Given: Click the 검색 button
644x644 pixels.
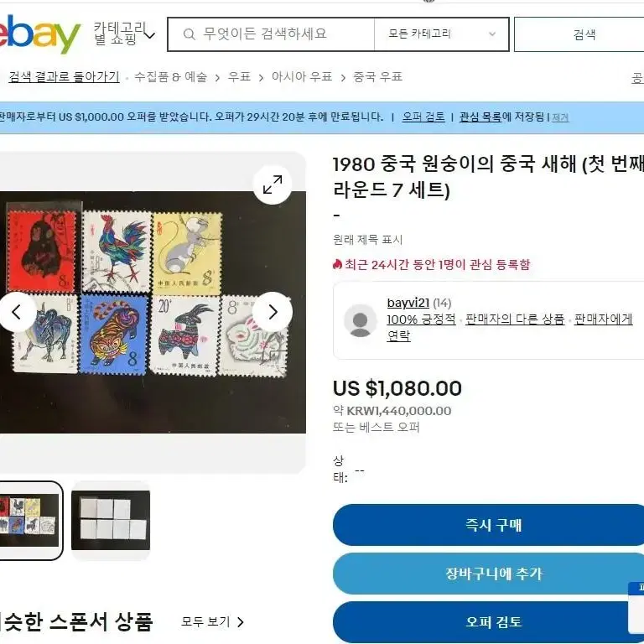Looking at the screenshot, I should pyautogui.click(x=584, y=34).
